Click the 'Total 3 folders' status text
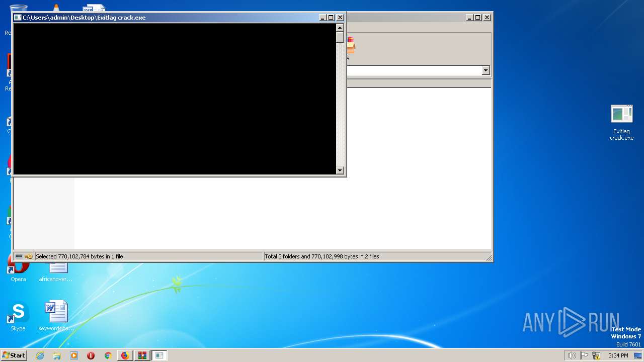Screen dimensions: 644x362 tap(322, 256)
